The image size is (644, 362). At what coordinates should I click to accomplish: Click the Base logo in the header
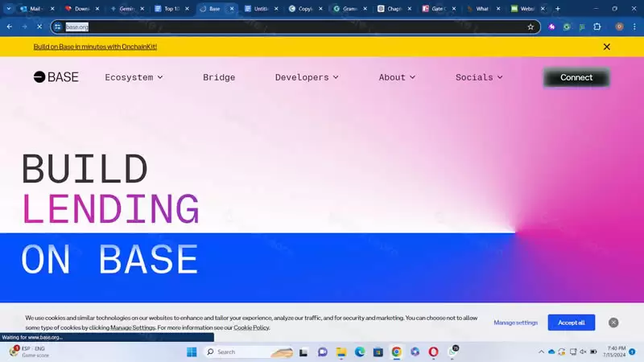(56, 77)
